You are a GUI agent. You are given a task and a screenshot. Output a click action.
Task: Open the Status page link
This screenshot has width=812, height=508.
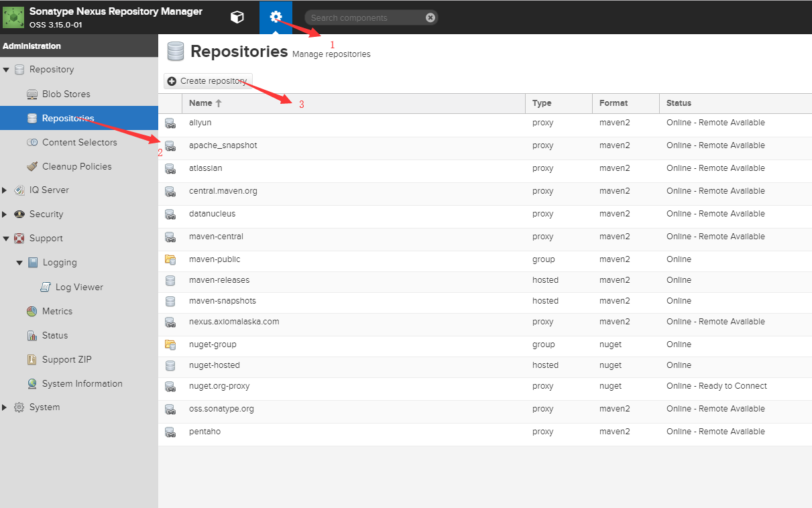[55, 335]
